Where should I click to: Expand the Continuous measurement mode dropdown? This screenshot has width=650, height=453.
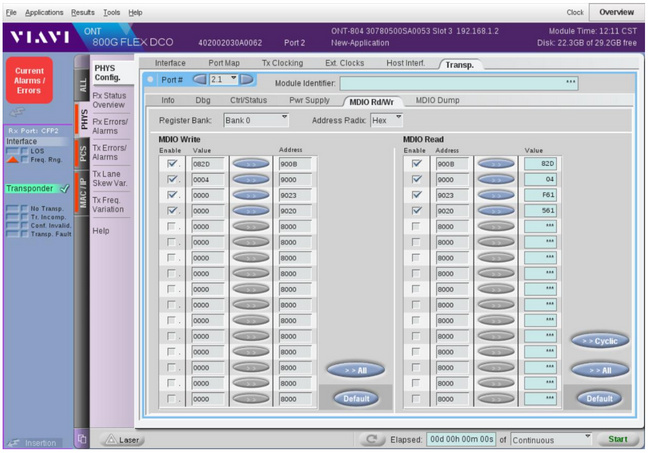pos(551,439)
